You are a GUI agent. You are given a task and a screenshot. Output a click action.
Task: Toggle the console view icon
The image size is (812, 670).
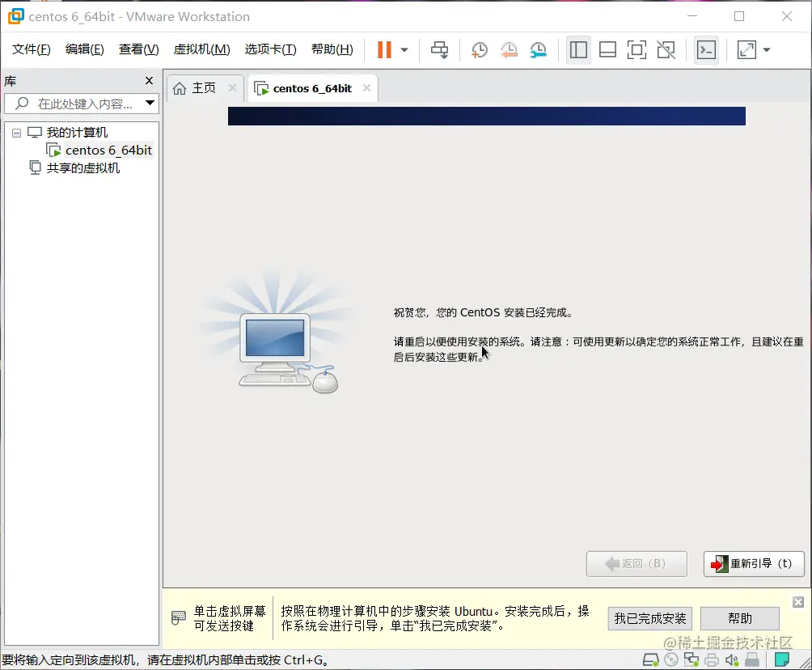[x=706, y=49]
